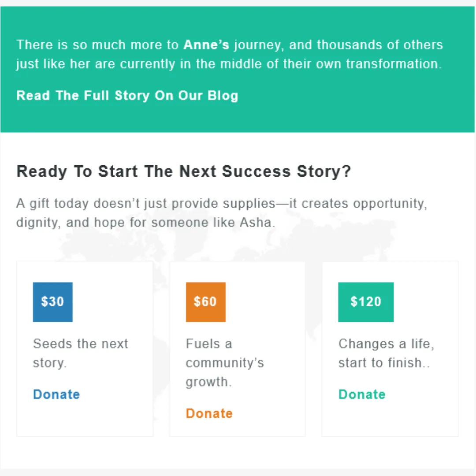The image size is (476, 476).
Task: Click the blue $30 donation badge
Action: 53,302
